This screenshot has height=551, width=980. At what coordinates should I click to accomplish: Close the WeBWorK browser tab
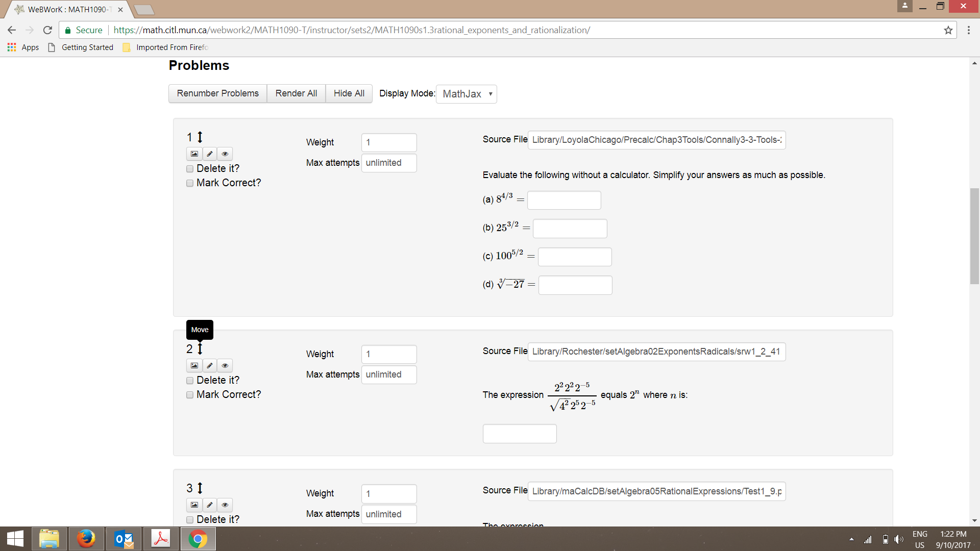tap(120, 10)
